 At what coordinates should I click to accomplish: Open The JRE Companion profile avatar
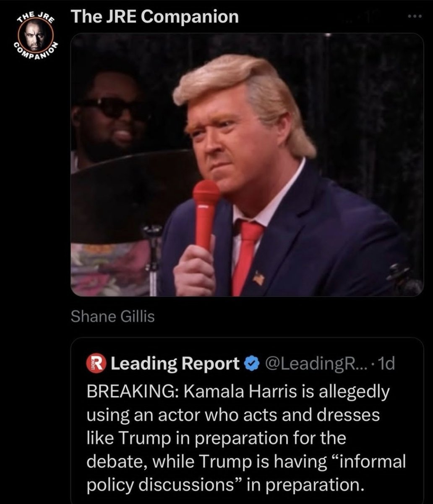click(x=36, y=35)
